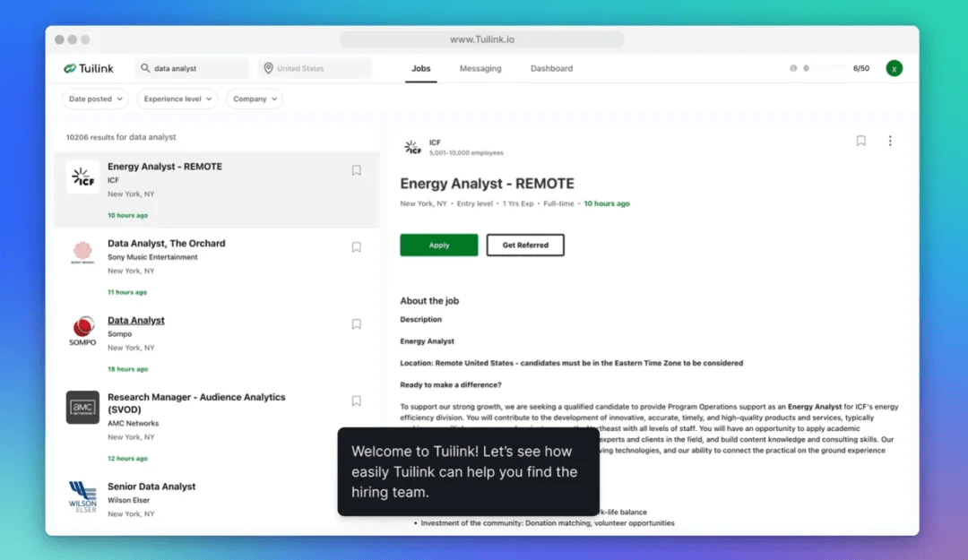Click the location pin icon
968x560 pixels.
tap(268, 68)
